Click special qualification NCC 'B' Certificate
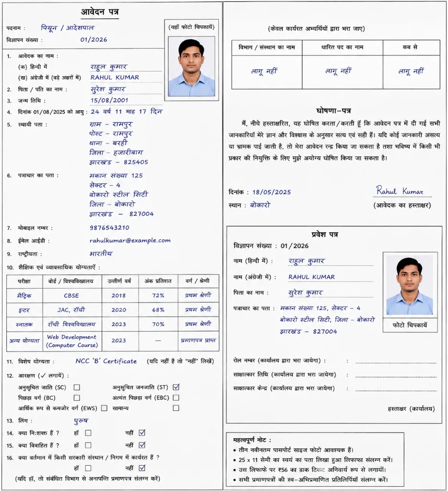Screen dimensions: 448x491 click(x=106, y=361)
